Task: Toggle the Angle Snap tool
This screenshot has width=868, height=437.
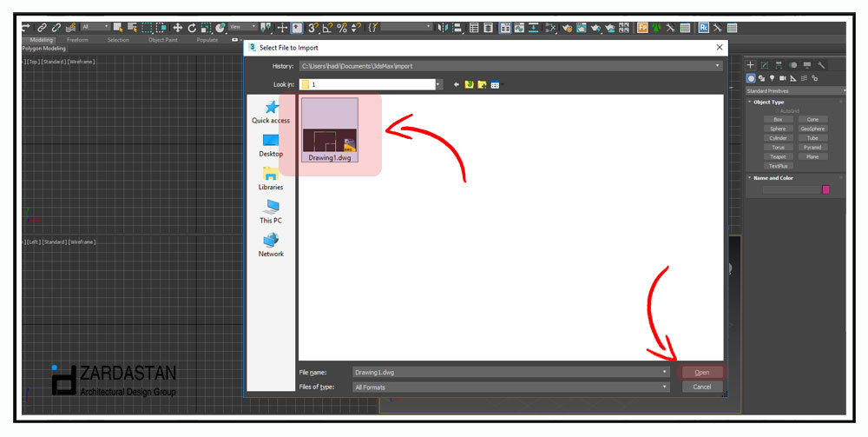Action: coord(327,28)
